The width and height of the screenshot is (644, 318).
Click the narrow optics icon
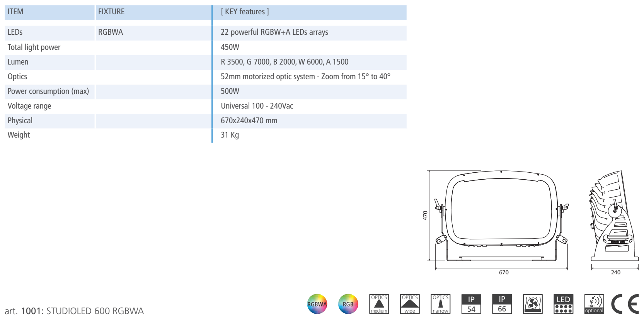pyautogui.click(x=440, y=304)
